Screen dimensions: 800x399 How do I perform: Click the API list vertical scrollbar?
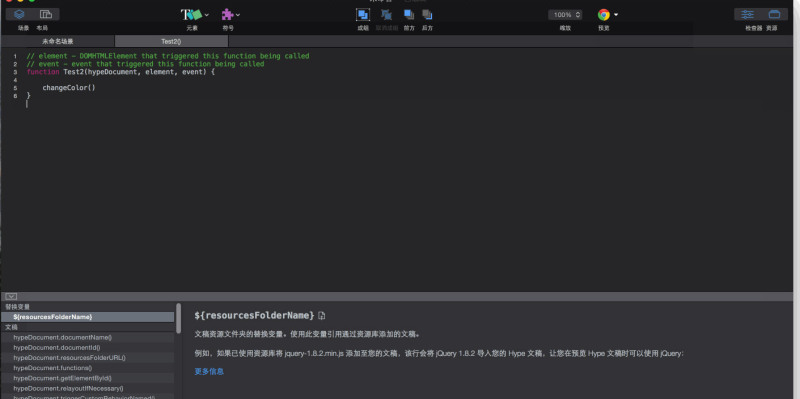click(179, 318)
